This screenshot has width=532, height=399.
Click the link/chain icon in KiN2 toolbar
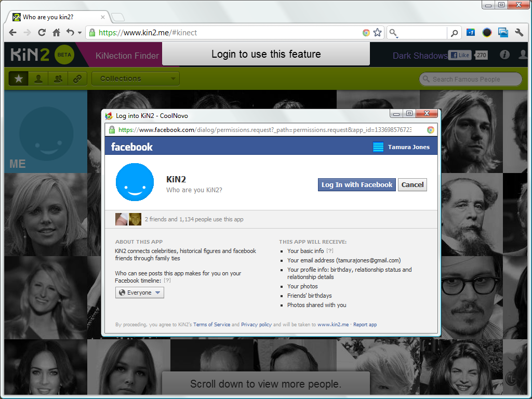(77, 78)
